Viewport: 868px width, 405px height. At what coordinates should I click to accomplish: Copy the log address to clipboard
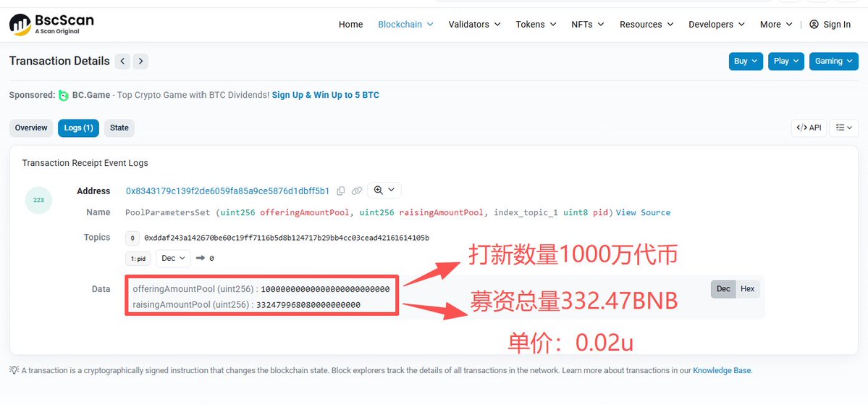tap(341, 191)
